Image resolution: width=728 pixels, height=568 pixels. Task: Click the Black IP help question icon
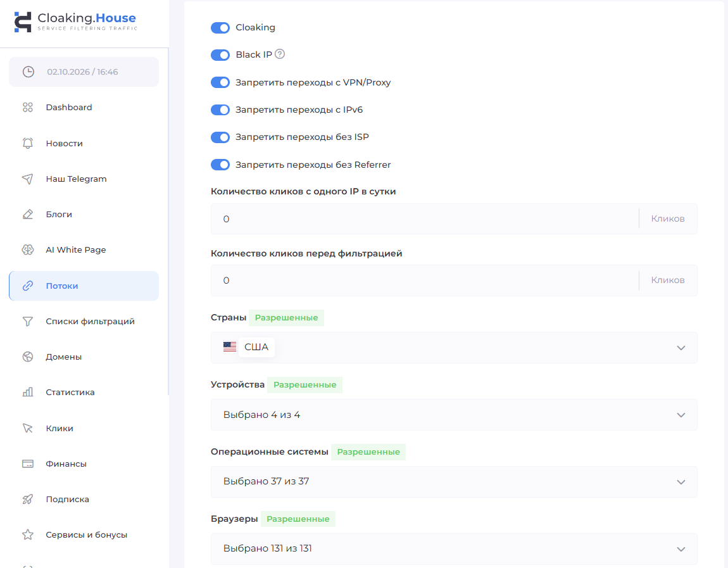(280, 54)
